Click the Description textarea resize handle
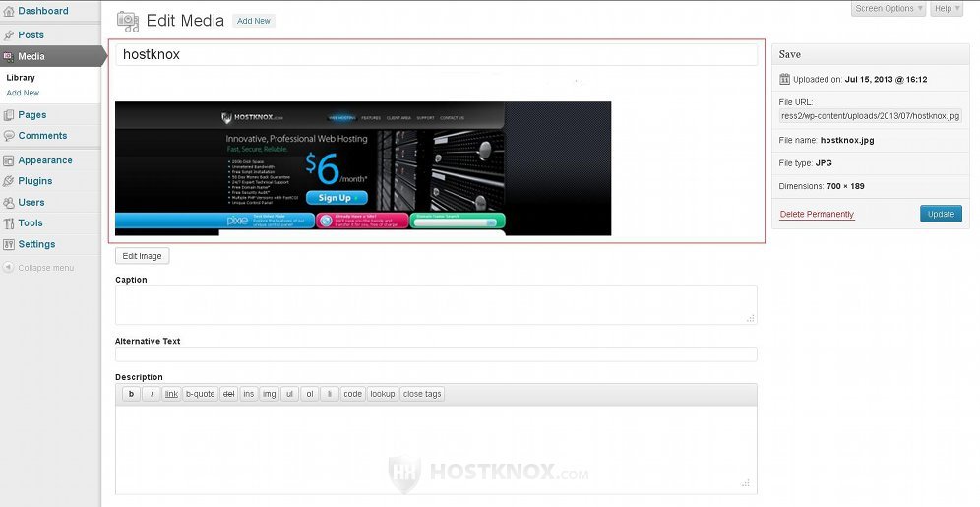980x507 pixels. (746, 483)
